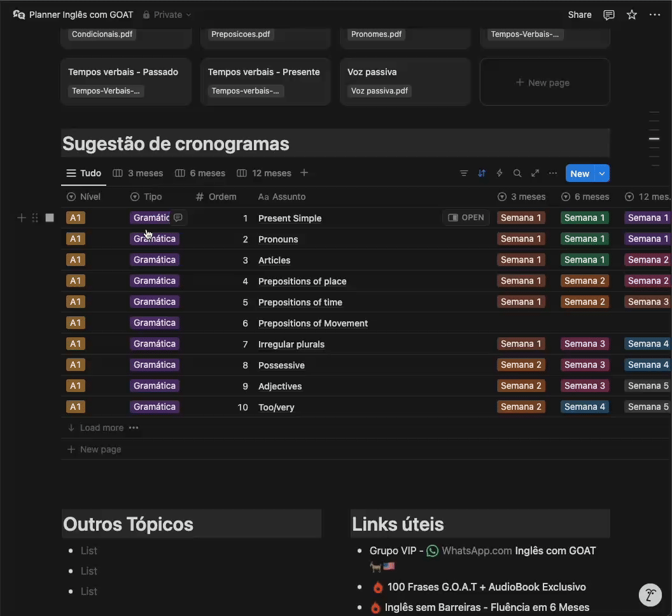Open the page comments icon in top bar
The width and height of the screenshot is (672, 616).
point(609,15)
